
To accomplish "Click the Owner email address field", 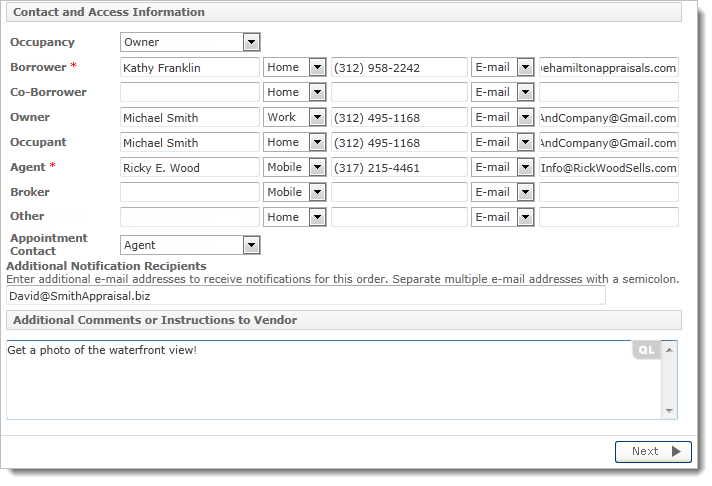I will tap(608, 117).
